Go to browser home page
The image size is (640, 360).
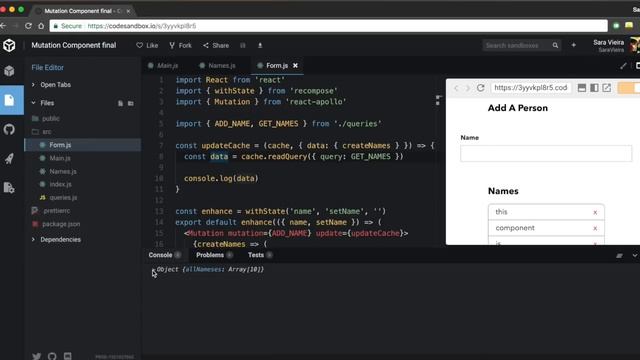pyautogui.click(x=41, y=26)
